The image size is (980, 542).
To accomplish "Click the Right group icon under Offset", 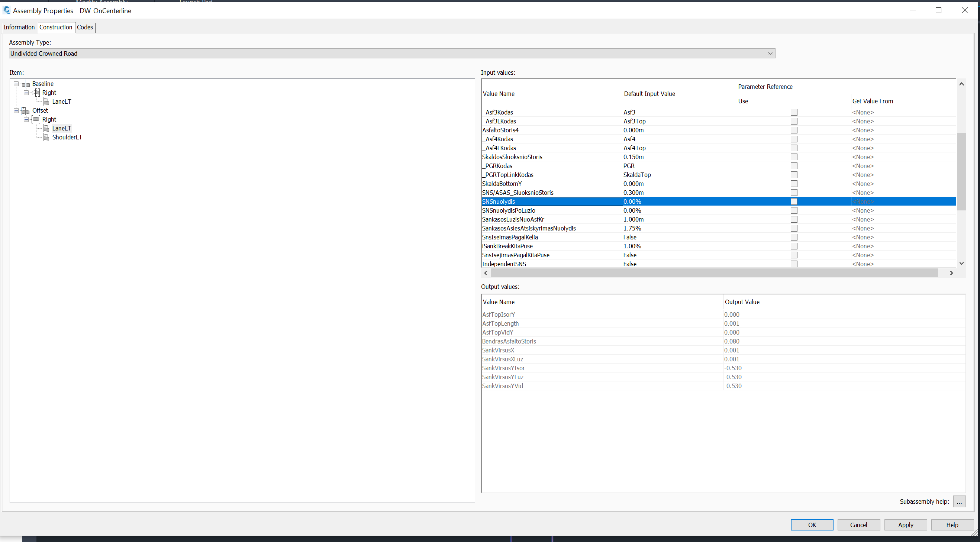I will tap(36, 119).
